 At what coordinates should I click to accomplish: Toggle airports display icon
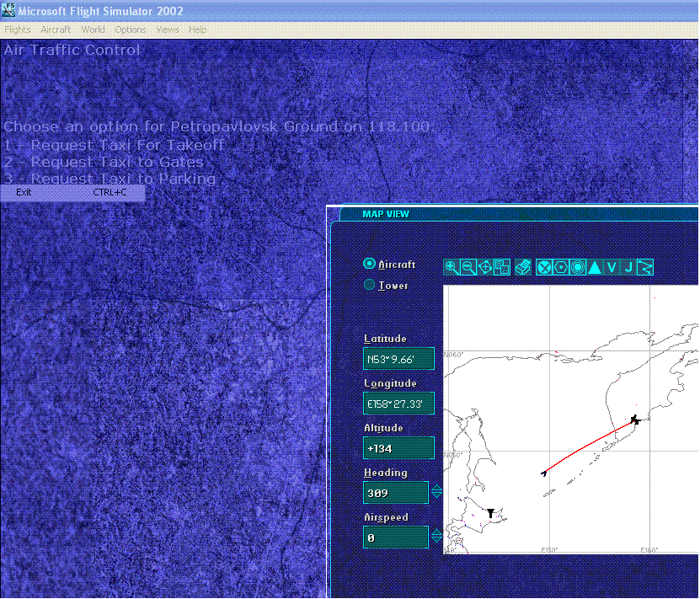(543, 267)
